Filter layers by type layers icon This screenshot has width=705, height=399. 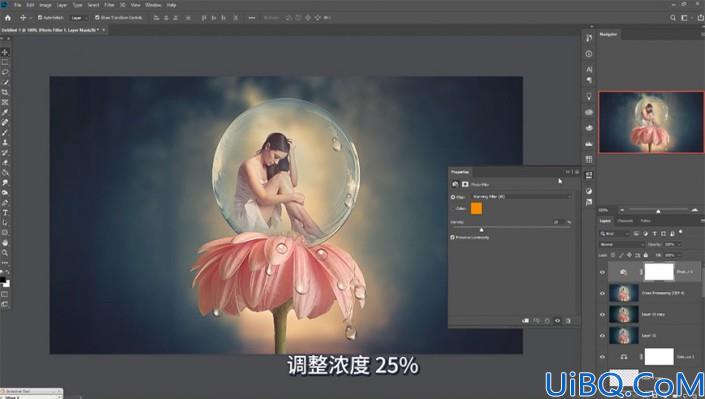click(x=655, y=233)
